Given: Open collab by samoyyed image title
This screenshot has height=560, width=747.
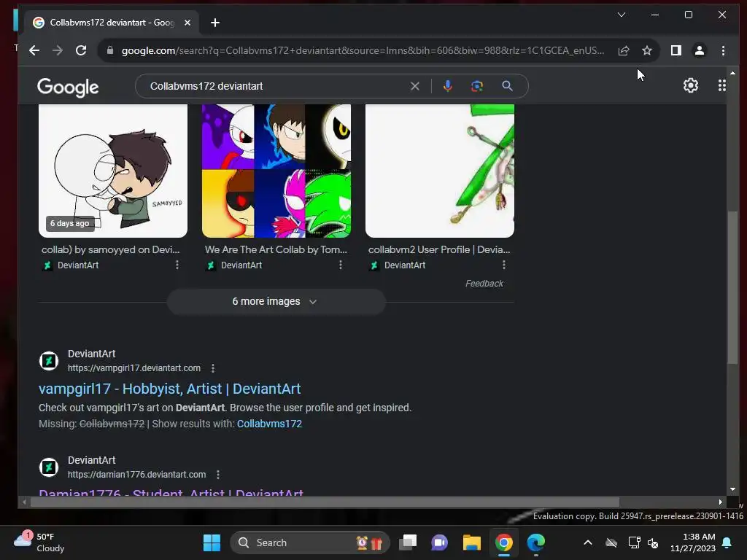Looking at the screenshot, I should pyautogui.click(x=111, y=249).
